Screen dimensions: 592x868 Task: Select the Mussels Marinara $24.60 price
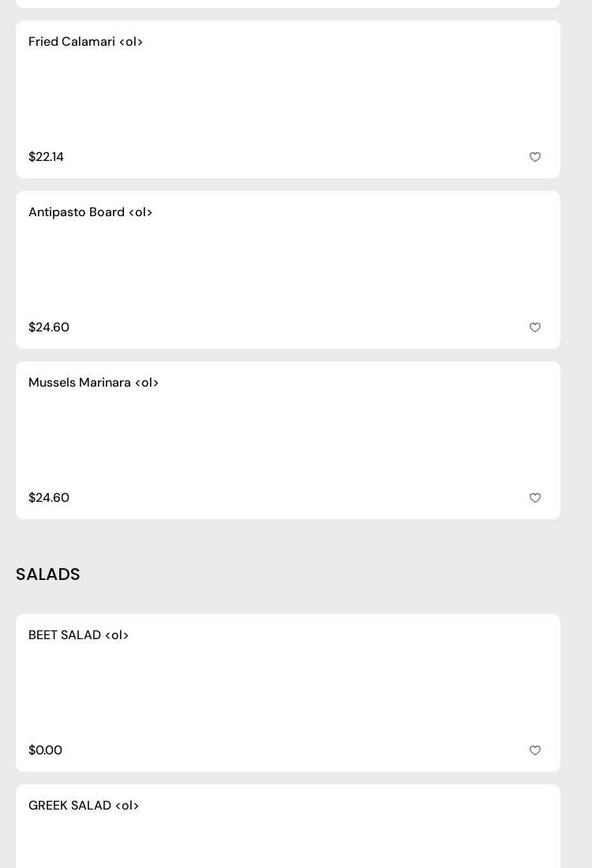click(x=49, y=498)
